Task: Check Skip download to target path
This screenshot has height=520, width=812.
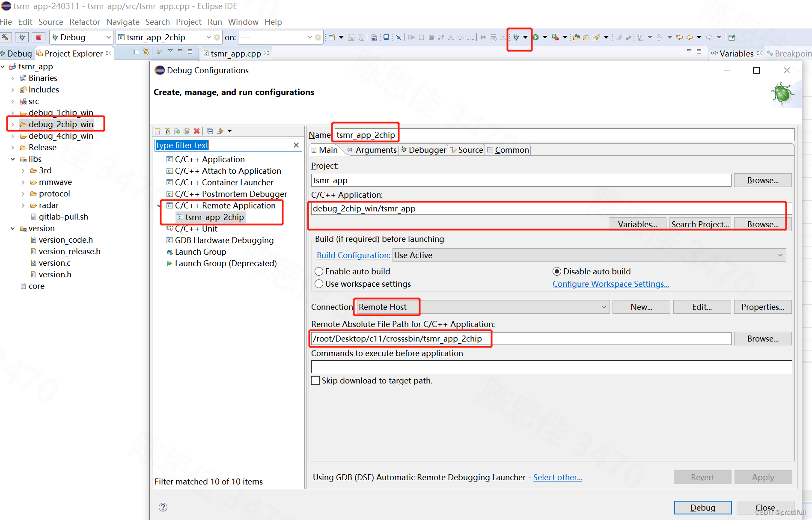Action: tap(315, 380)
